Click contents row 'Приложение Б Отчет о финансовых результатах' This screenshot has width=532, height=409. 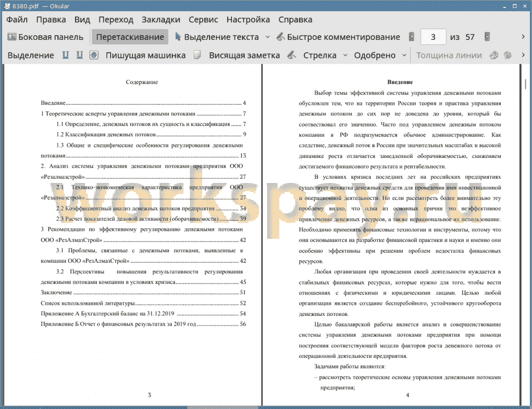click(143, 324)
